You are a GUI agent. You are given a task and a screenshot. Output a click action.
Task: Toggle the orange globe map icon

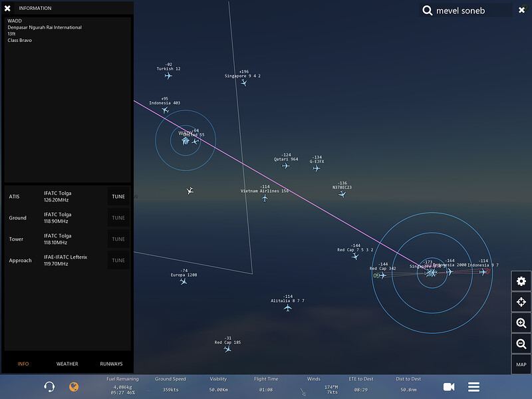coord(74,386)
